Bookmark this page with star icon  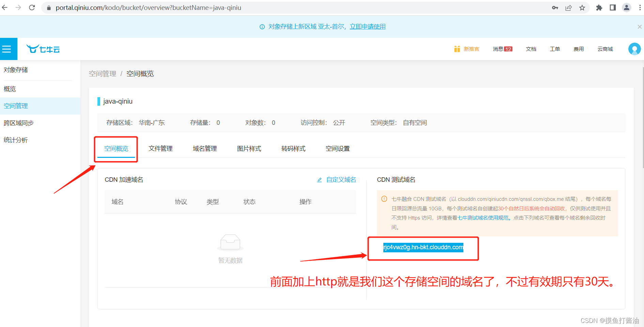(582, 8)
